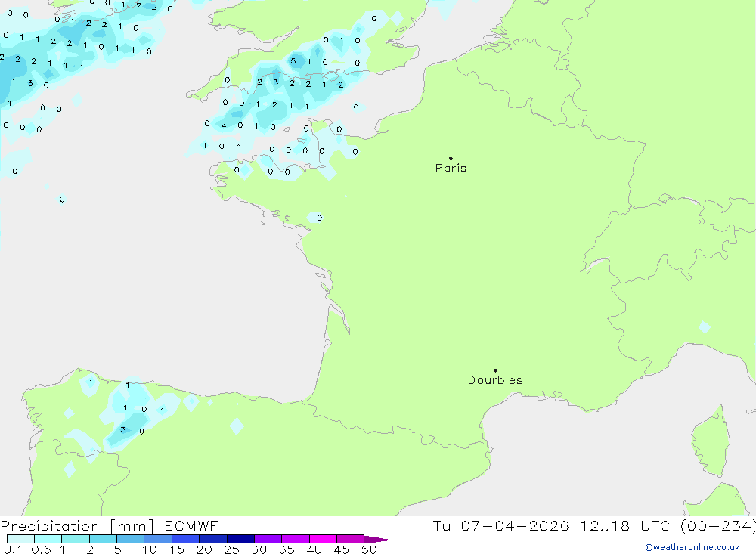
Task: Select the Dourbies location label
Action: [x=495, y=380]
